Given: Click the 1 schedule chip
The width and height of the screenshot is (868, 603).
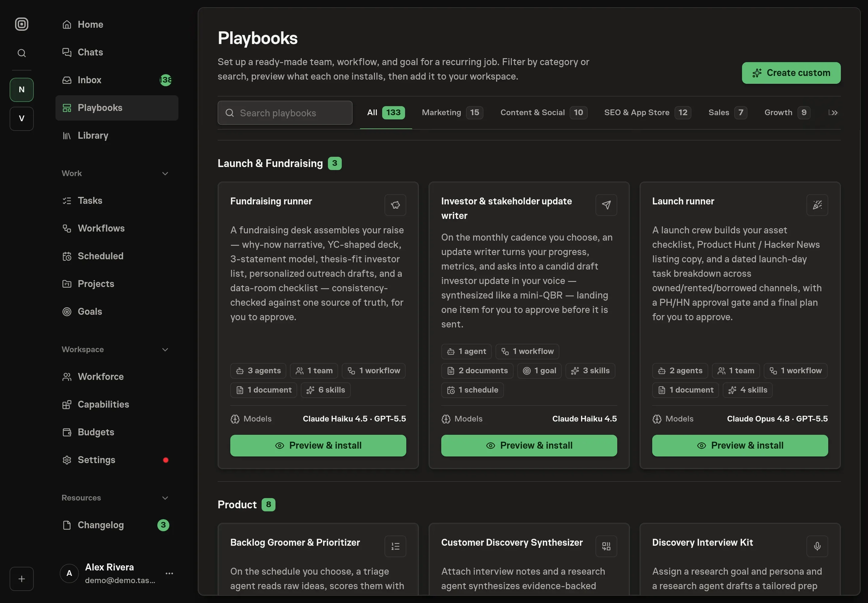Looking at the screenshot, I should pos(472,390).
